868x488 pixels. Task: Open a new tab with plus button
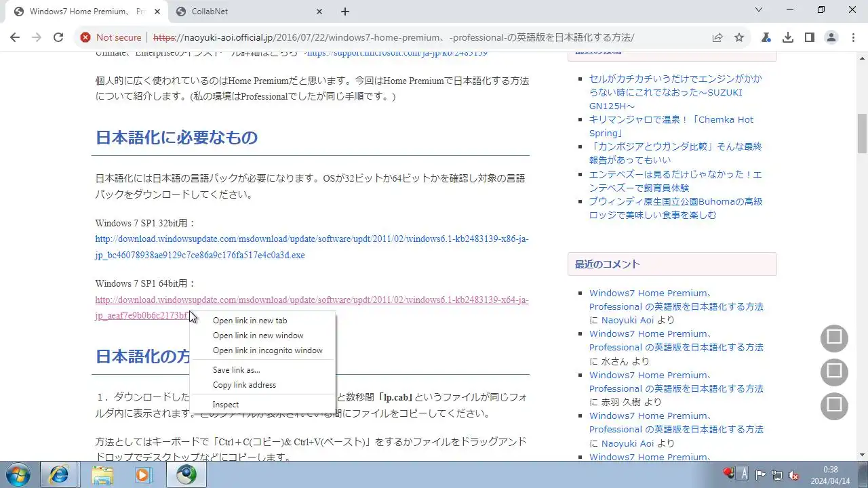point(345,12)
